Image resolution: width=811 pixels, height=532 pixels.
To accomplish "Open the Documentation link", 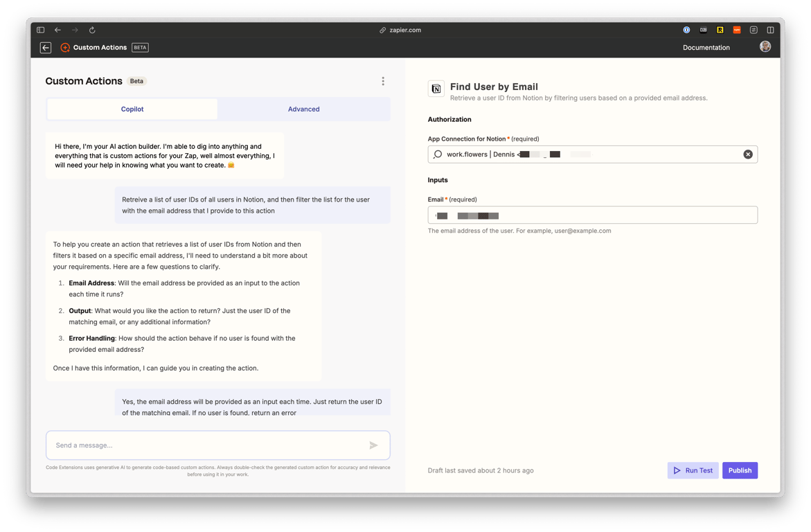I will [706, 47].
